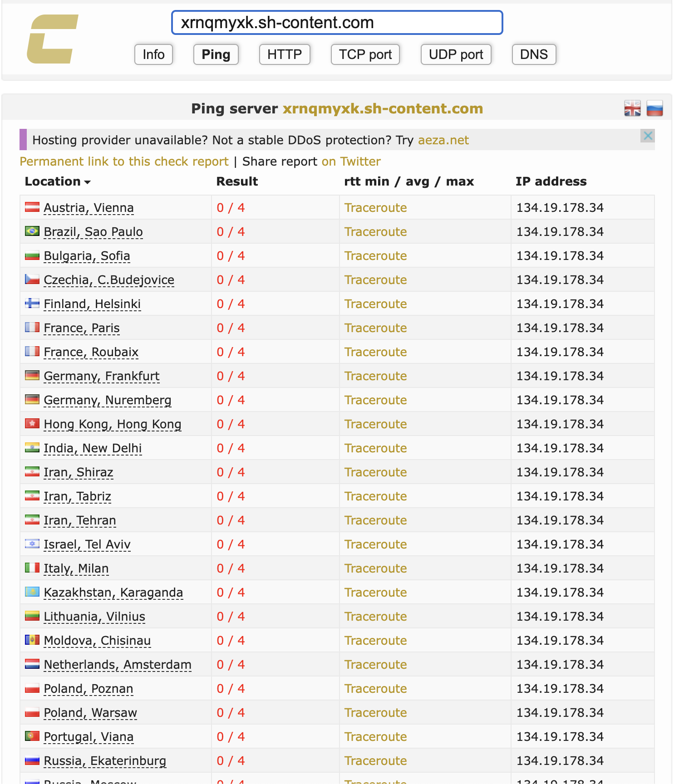
Task: Open the permanent link to this check report
Action: (124, 162)
